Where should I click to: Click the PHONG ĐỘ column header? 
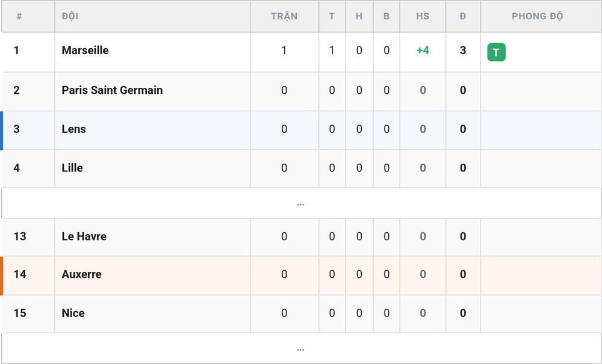tap(537, 16)
